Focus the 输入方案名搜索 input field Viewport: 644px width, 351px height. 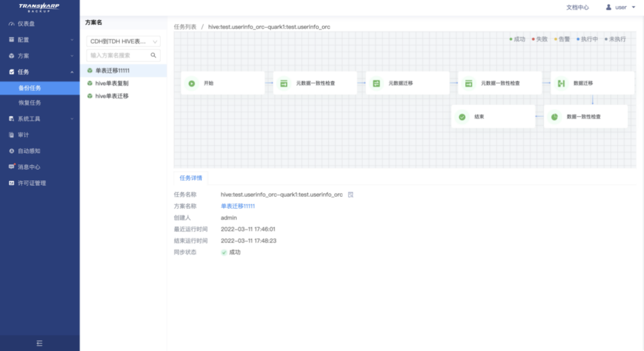pyautogui.click(x=119, y=55)
